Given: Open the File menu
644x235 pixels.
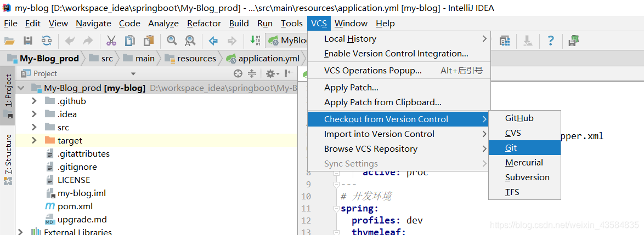Looking at the screenshot, I should 10,24.
